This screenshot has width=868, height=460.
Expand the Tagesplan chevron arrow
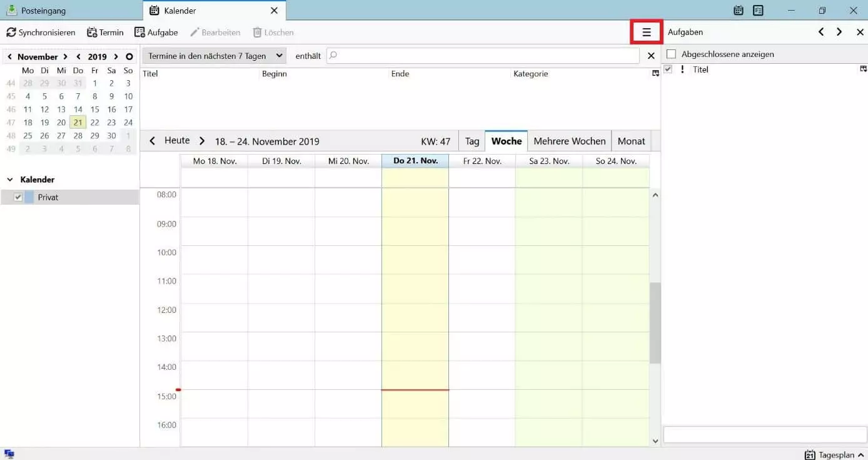pos(861,455)
